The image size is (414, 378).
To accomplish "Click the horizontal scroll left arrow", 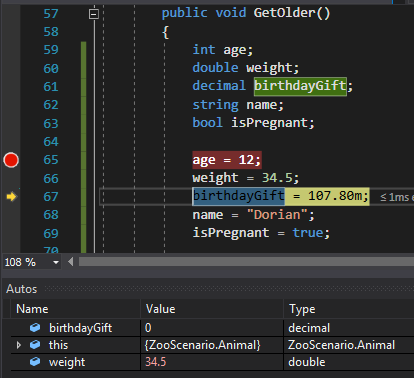I will [x=70, y=262].
